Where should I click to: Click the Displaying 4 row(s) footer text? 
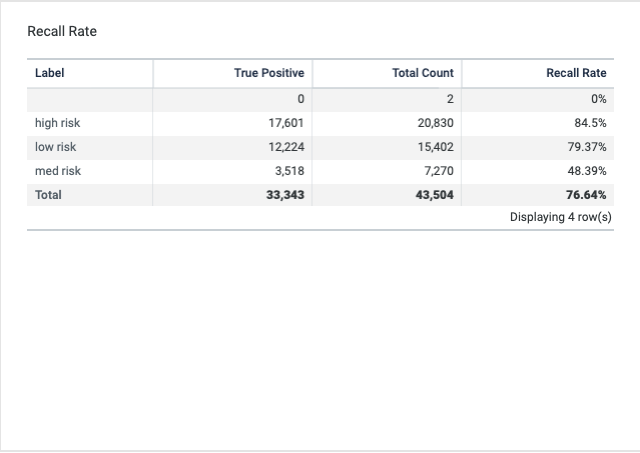[x=560, y=217]
